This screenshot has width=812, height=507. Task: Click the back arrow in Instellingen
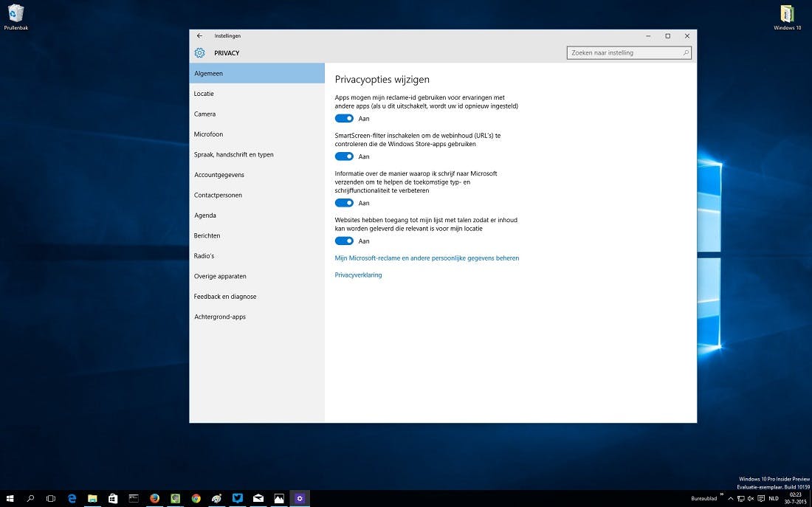click(x=199, y=35)
